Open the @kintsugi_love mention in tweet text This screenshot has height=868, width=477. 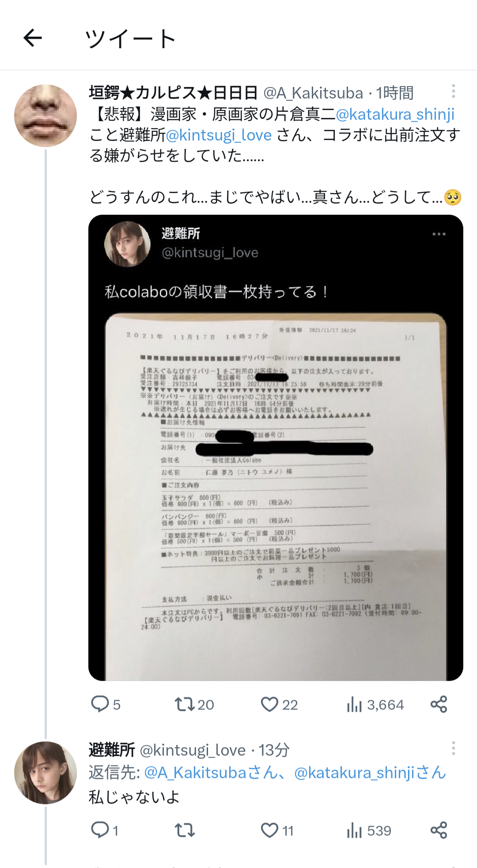tap(219, 135)
